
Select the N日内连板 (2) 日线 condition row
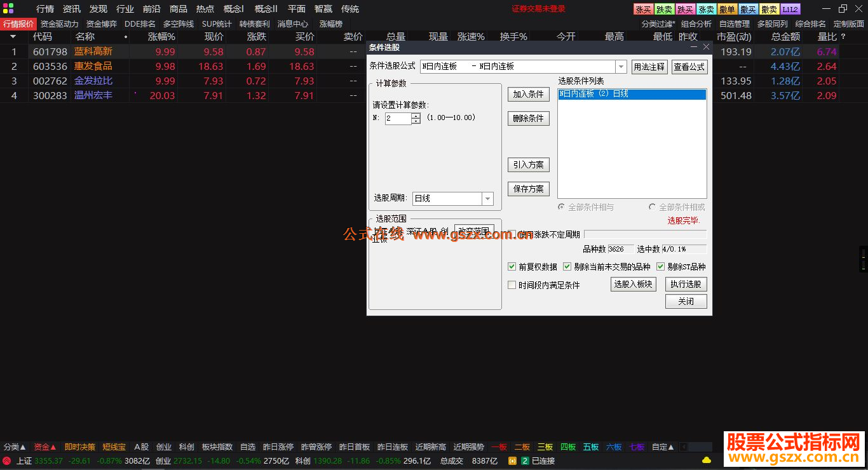click(x=632, y=94)
